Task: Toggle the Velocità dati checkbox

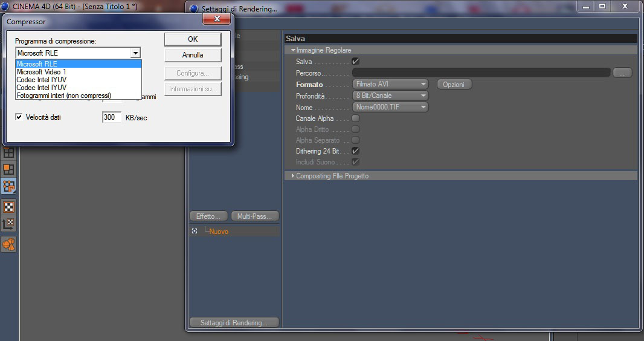Action: (x=19, y=117)
